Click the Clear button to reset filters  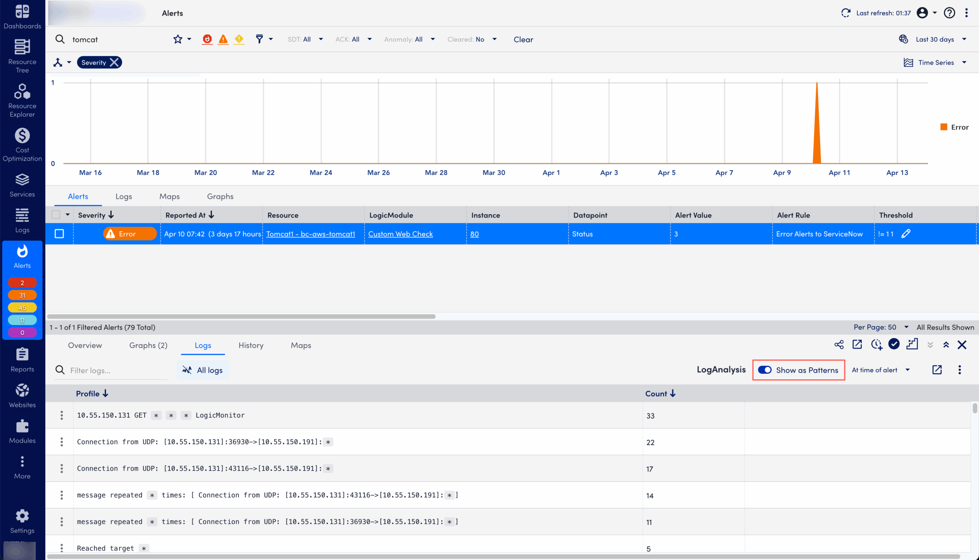tap(523, 39)
